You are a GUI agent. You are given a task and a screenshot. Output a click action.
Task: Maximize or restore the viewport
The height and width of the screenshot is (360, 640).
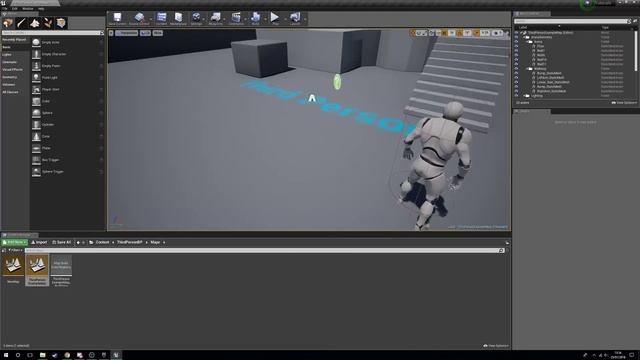pos(507,33)
